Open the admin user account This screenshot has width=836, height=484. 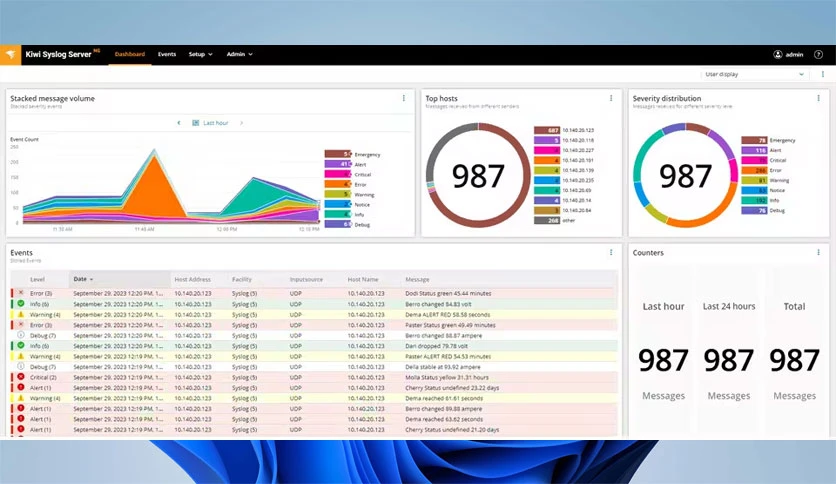(788, 54)
